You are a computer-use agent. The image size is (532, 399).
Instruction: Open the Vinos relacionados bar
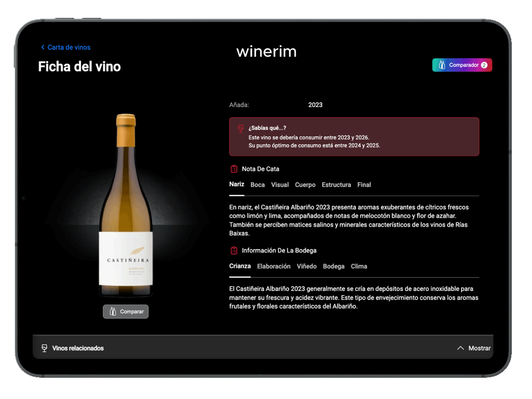pyautogui.click(x=78, y=348)
